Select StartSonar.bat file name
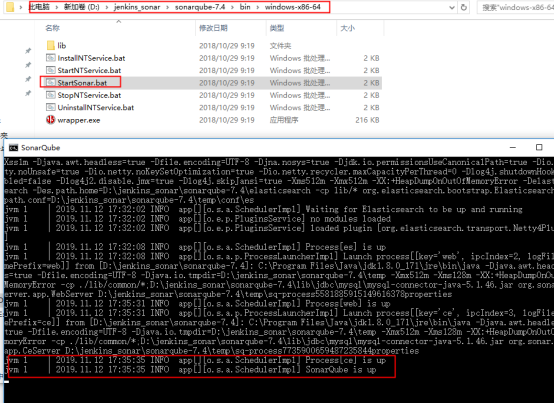 click(82, 83)
